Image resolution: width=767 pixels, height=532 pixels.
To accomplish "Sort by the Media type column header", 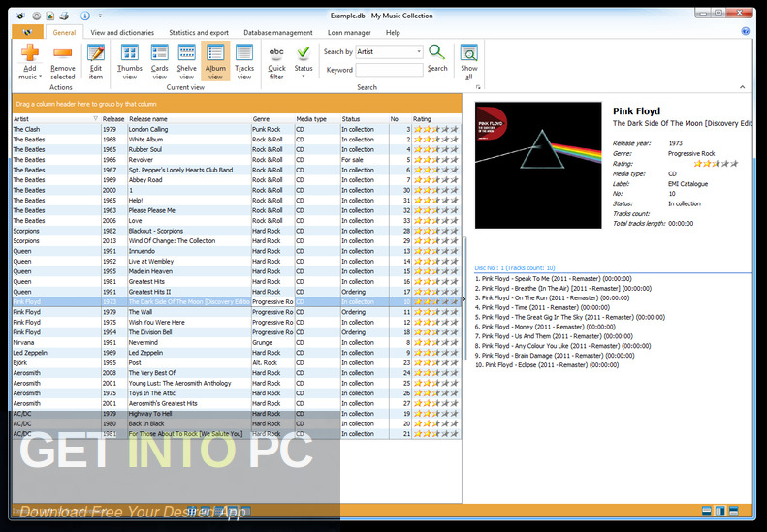I will 317,119.
